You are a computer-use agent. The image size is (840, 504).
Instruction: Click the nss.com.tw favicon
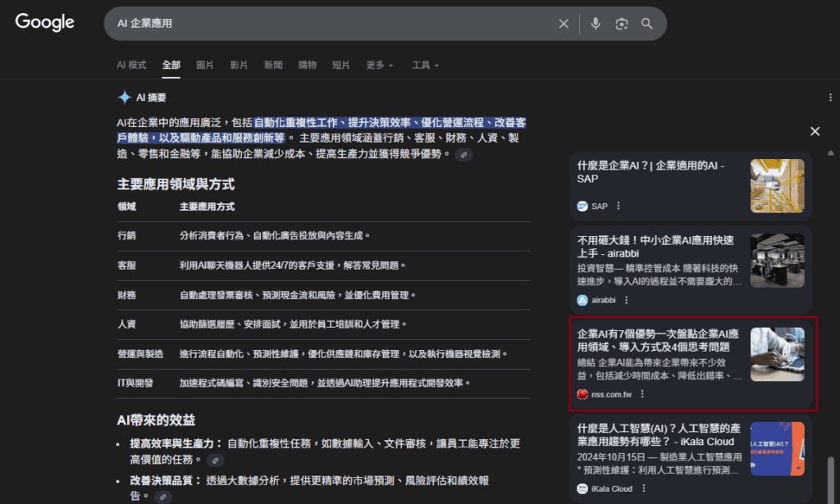[582, 394]
